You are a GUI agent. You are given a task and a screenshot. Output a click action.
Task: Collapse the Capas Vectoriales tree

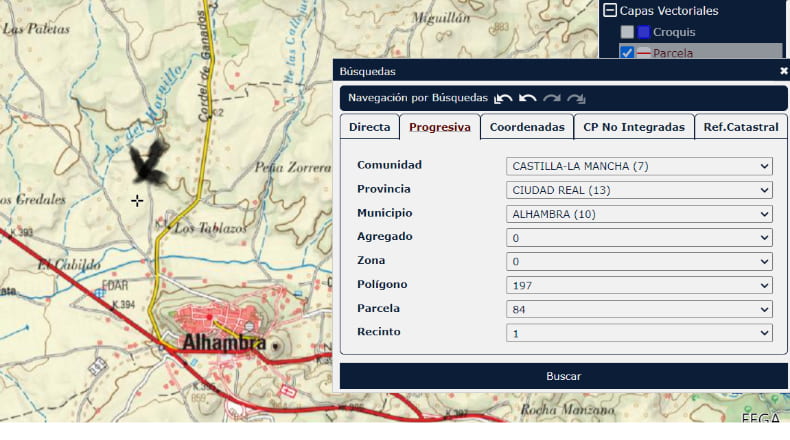[x=610, y=10]
